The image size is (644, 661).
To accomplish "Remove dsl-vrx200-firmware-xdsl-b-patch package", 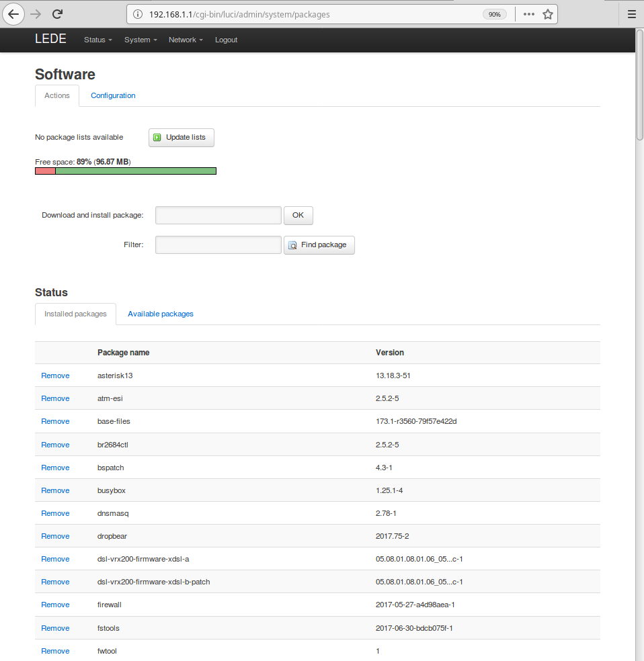I will (55, 582).
